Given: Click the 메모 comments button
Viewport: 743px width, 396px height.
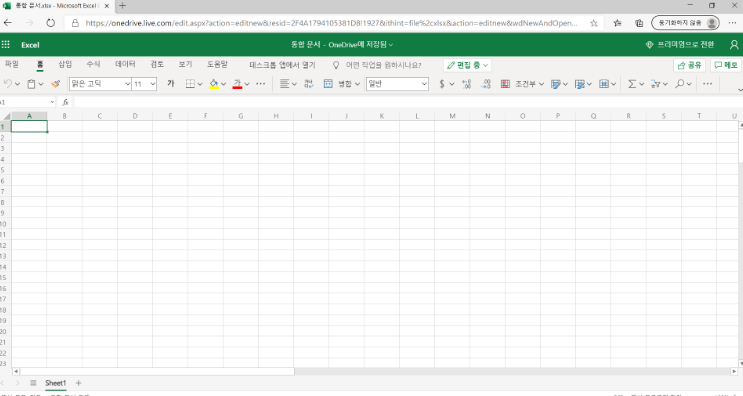Looking at the screenshot, I should coord(726,65).
